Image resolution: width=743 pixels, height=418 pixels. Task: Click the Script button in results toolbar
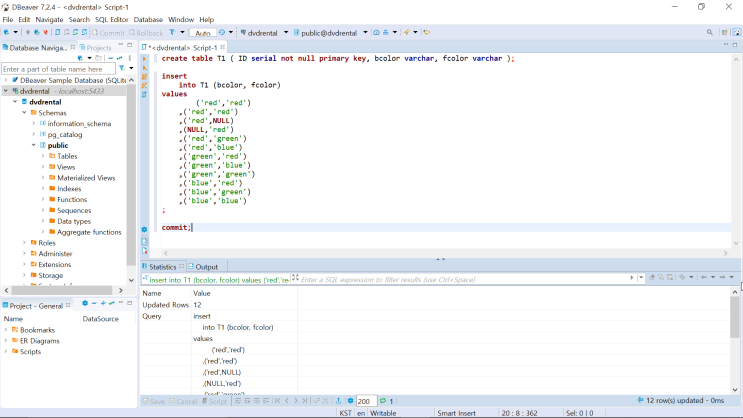214,401
